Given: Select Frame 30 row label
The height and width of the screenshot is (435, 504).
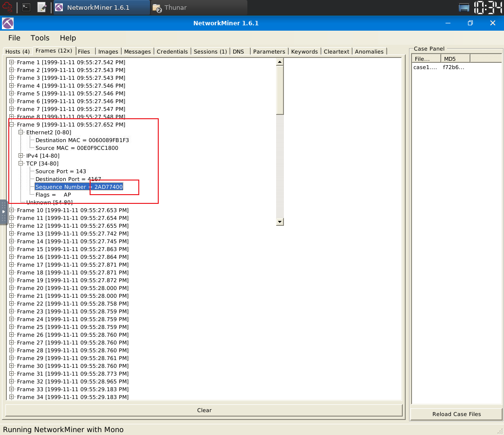Looking at the screenshot, I should pos(73,366).
